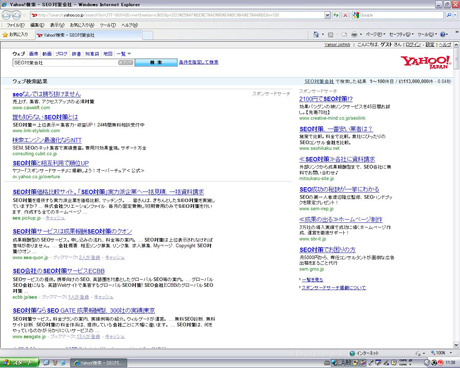Open the '誰も知らないSEO対策とは' sponsored result
Viewport: 460px width, 368px height.
(45, 117)
